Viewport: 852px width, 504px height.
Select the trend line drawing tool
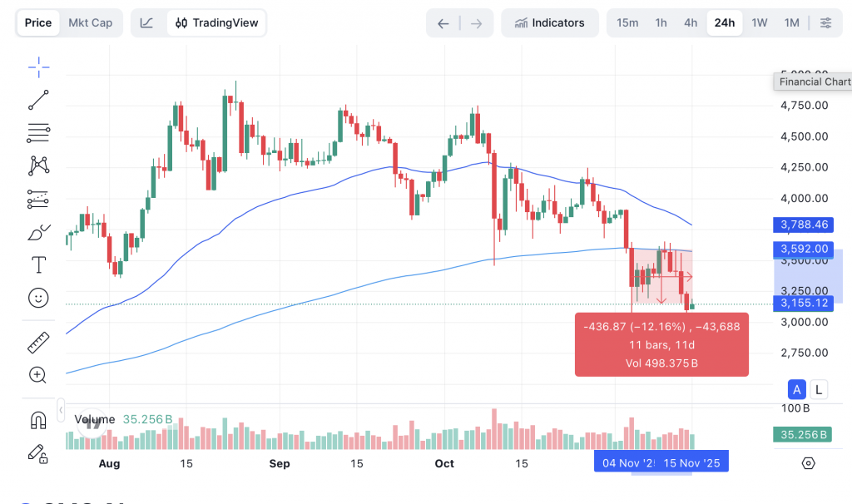[38, 100]
